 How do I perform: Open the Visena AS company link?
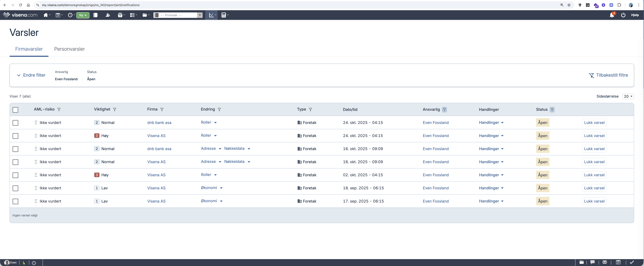[x=156, y=136]
